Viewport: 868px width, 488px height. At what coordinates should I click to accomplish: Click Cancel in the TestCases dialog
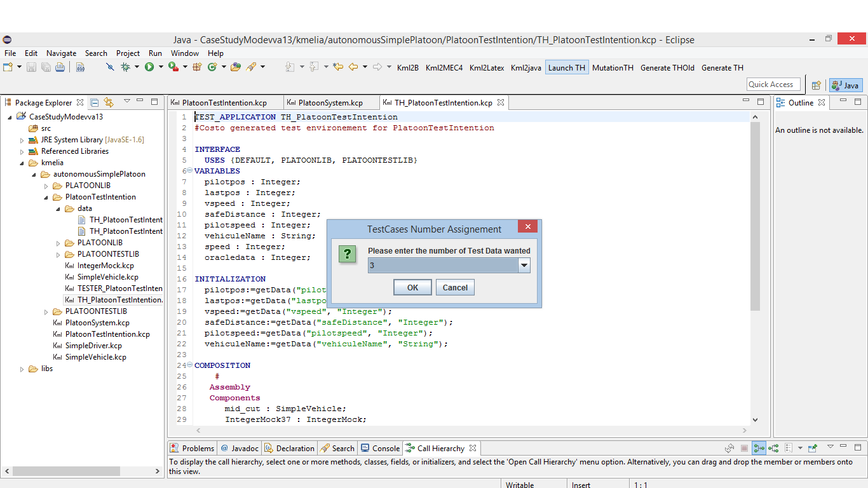tap(455, 287)
